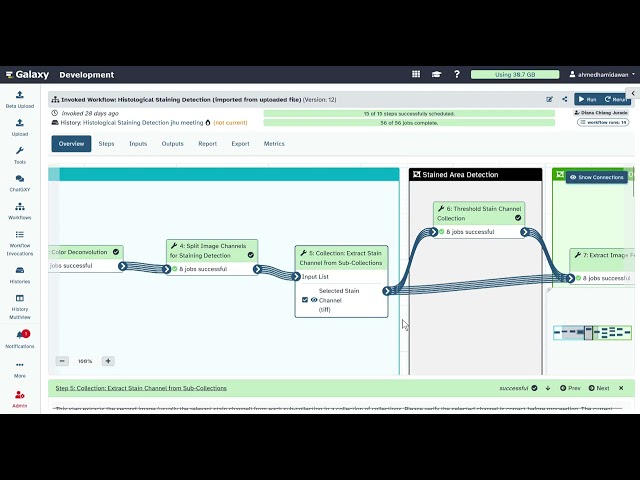This screenshot has width=640, height=480.
Task: Close the Step 5 details panel
Action: pyautogui.click(x=621, y=388)
